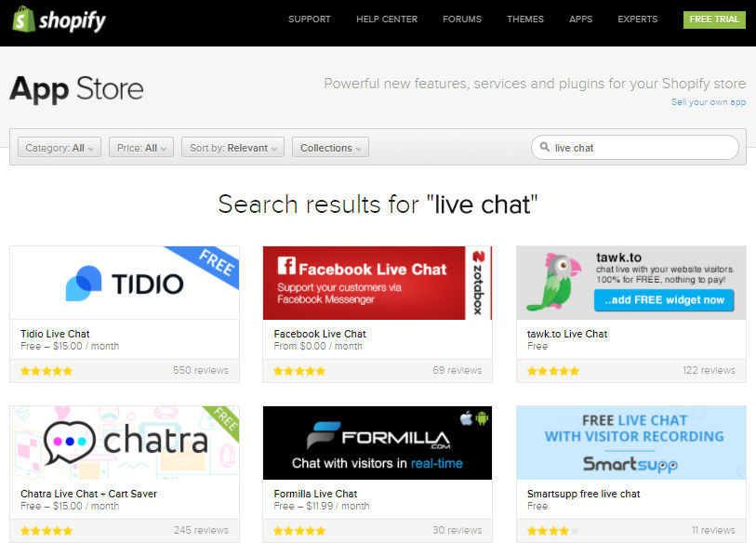The height and width of the screenshot is (555, 756).
Task: Open the Sort by: Relevant dropdown
Action: pyautogui.click(x=232, y=148)
